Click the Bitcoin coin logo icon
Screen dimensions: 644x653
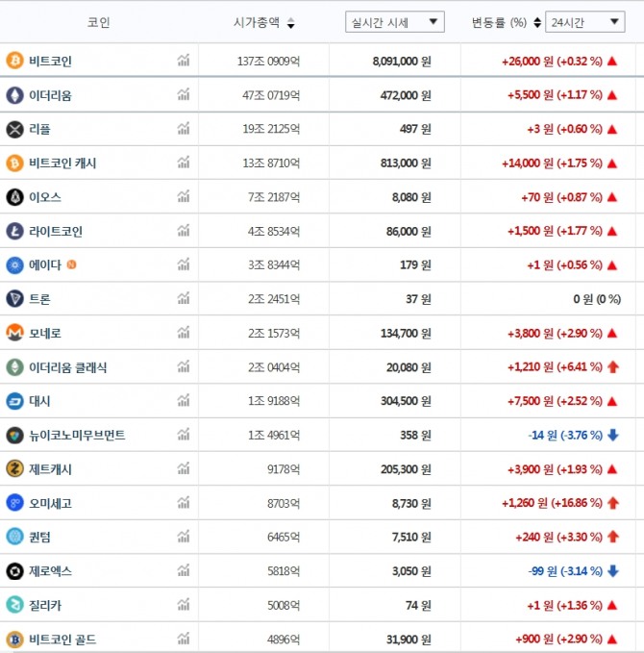click(x=14, y=61)
